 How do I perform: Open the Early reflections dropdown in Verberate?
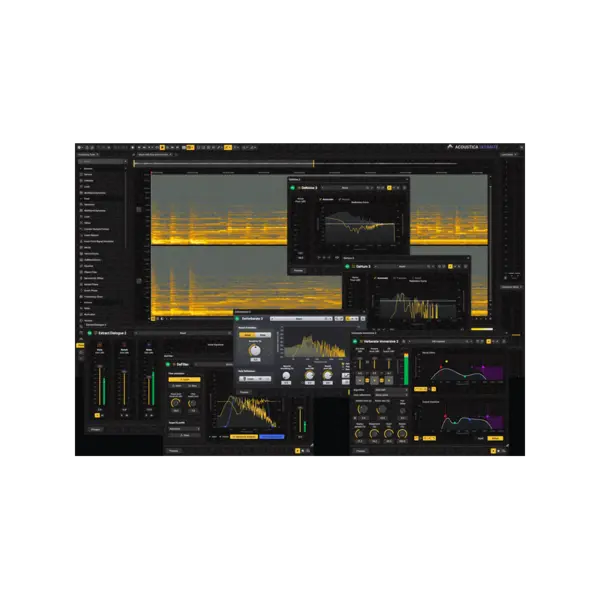[x=391, y=395]
